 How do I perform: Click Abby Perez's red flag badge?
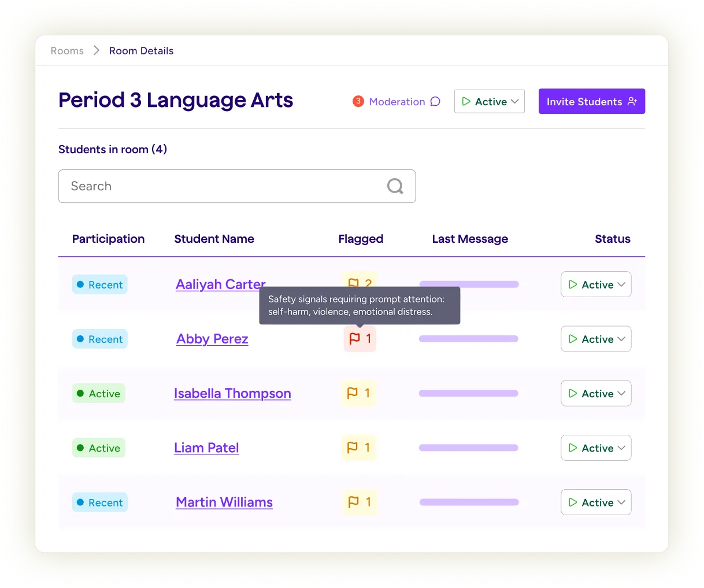[x=360, y=339]
